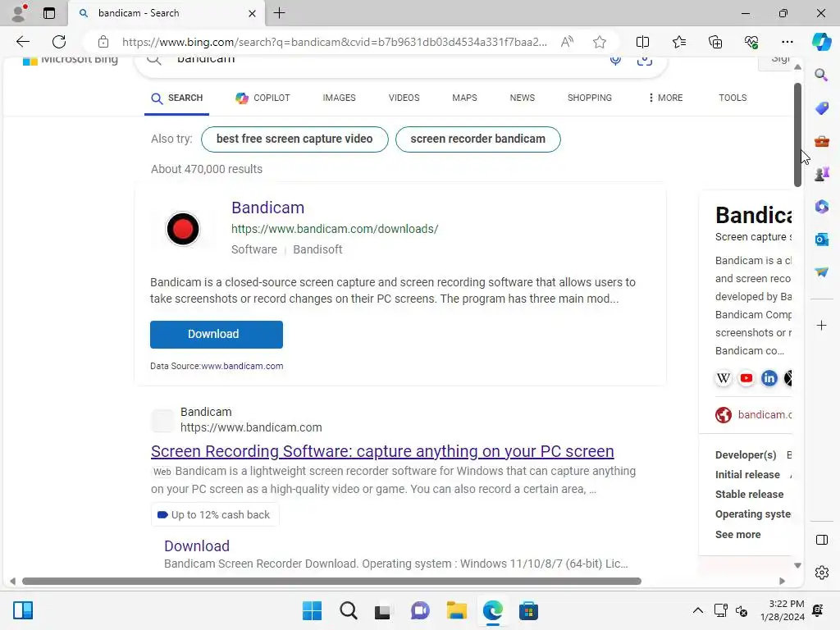
Task: Open 'Screen Recording Software' result link
Action: [382, 451]
